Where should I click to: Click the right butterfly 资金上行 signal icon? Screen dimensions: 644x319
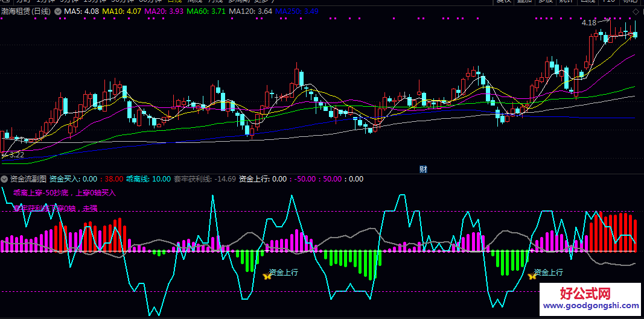[532, 276]
